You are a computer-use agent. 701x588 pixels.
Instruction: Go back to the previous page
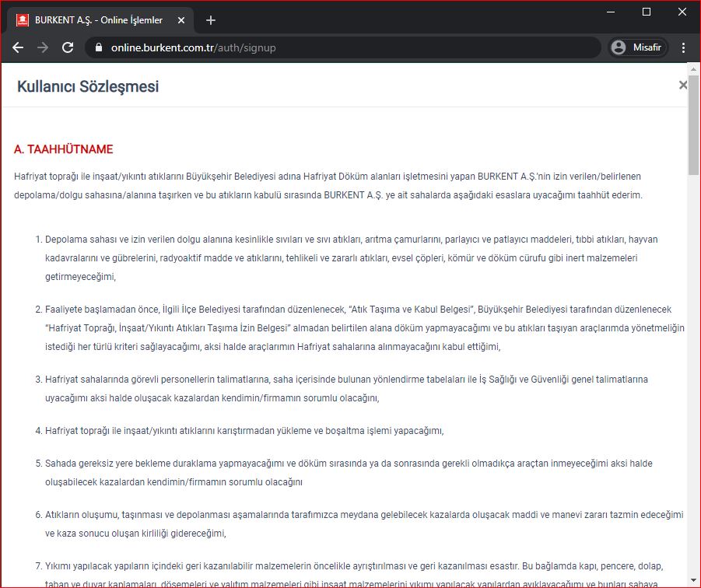pyautogui.click(x=18, y=47)
